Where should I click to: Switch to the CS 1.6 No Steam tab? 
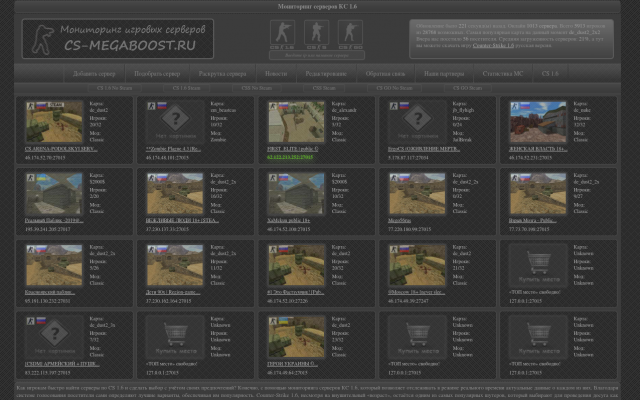pos(115,88)
